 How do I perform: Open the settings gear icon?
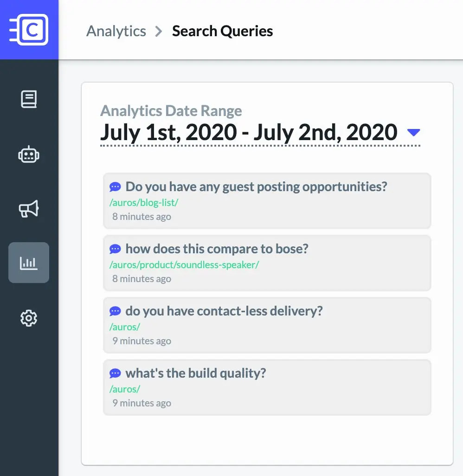click(x=29, y=318)
